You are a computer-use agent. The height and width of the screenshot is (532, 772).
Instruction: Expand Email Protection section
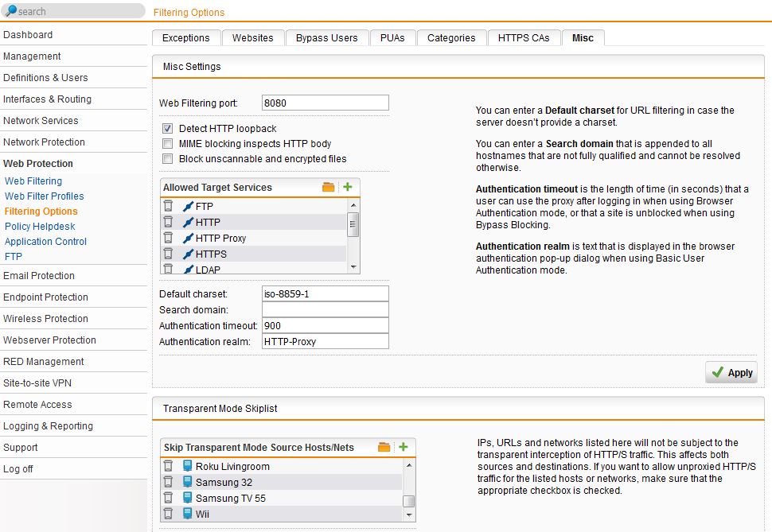pos(73,276)
